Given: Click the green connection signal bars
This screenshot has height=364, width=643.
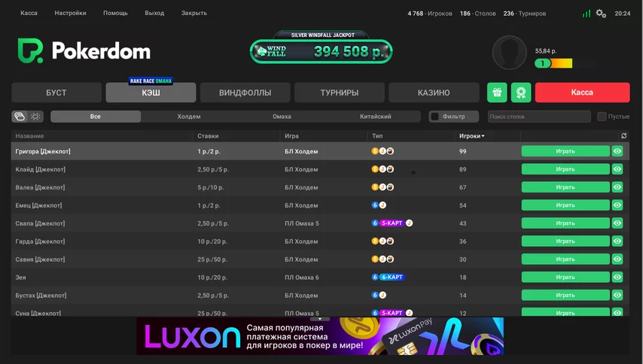Looking at the screenshot, I should (x=586, y=14).
